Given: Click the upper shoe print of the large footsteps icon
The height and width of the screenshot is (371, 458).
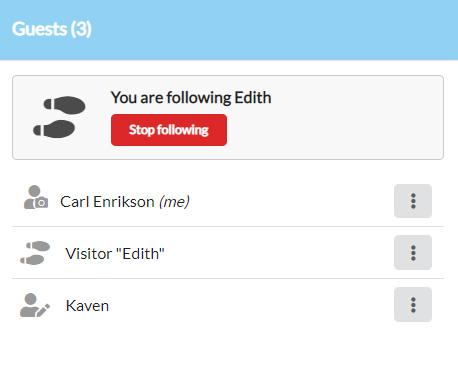Looking at the screenshot, I should point(65,105).
